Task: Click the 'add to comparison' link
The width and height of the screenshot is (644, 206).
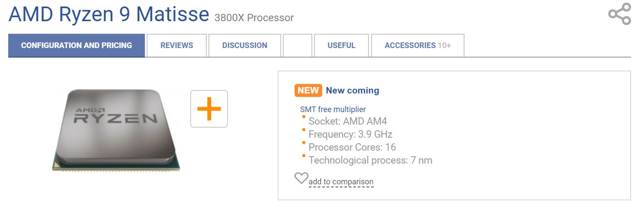Action: click(341, 182)
